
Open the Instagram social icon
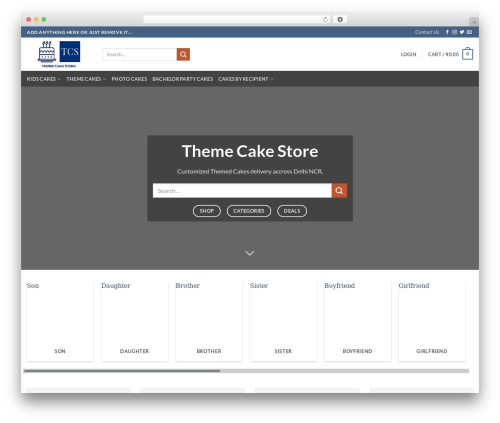tap(454, 32)
